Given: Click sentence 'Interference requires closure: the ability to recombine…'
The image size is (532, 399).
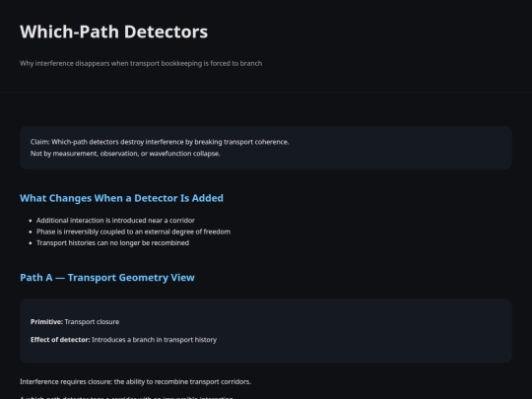Looking at the screenshot, I should [x=135, y=381].
